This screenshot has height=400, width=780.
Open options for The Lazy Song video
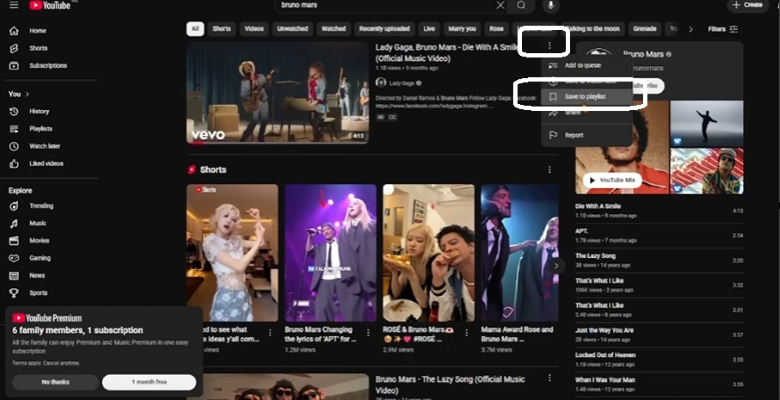point(550,378)
